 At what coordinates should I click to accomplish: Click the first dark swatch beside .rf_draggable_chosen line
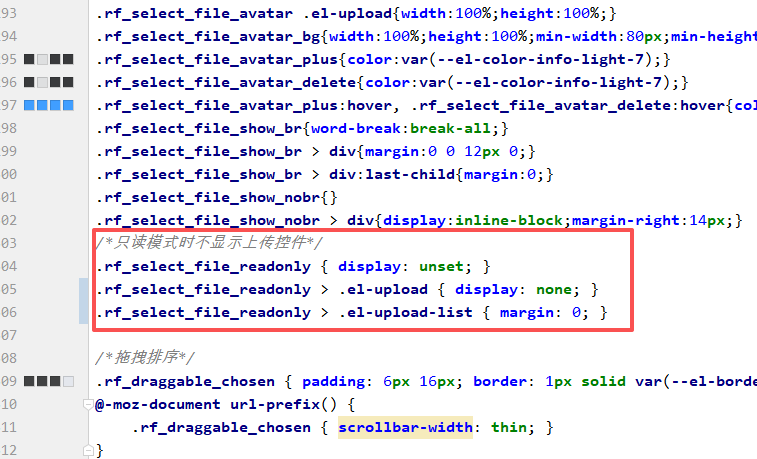(x=29, y=381)
